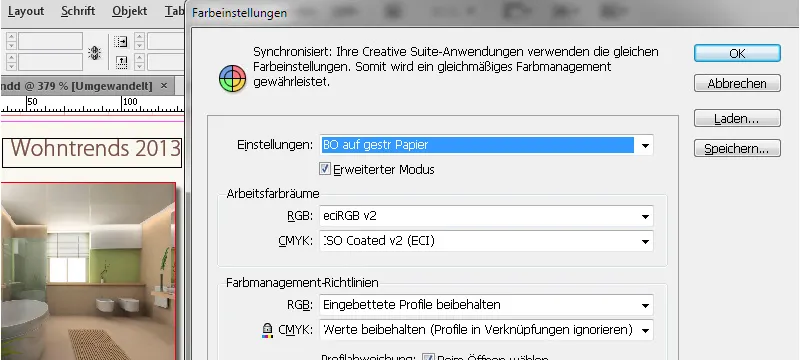Decrease the value beside the right-arrow indent icon
This screenshot has width=800, height=360.
click(x=139, y=45)
